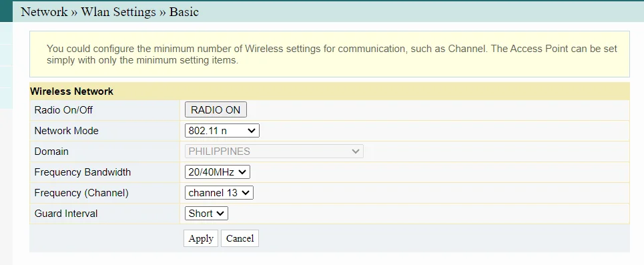Open the channel 13 frequency dropdown
This screenshot has height=265, width=644.
(x=219, y=192)
